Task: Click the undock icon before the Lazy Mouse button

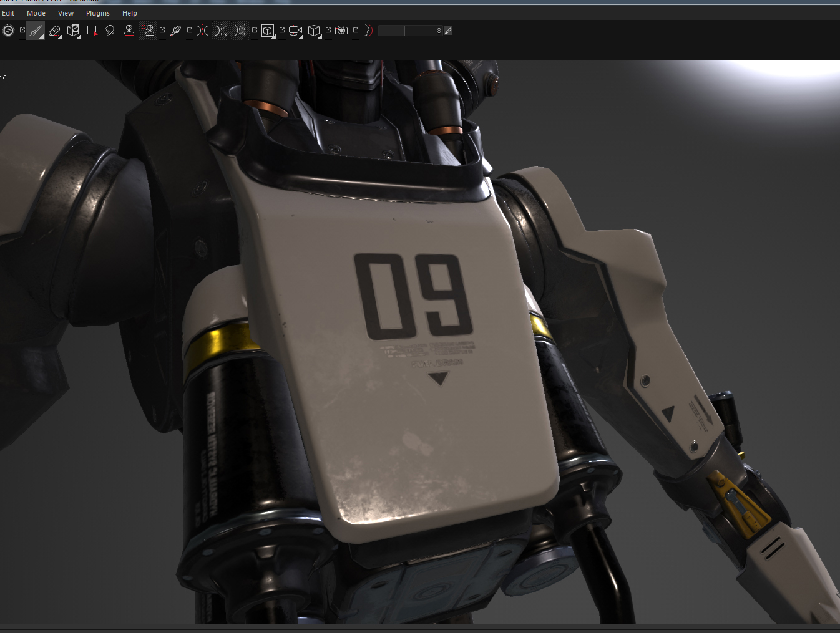Action: click(356, 30)
